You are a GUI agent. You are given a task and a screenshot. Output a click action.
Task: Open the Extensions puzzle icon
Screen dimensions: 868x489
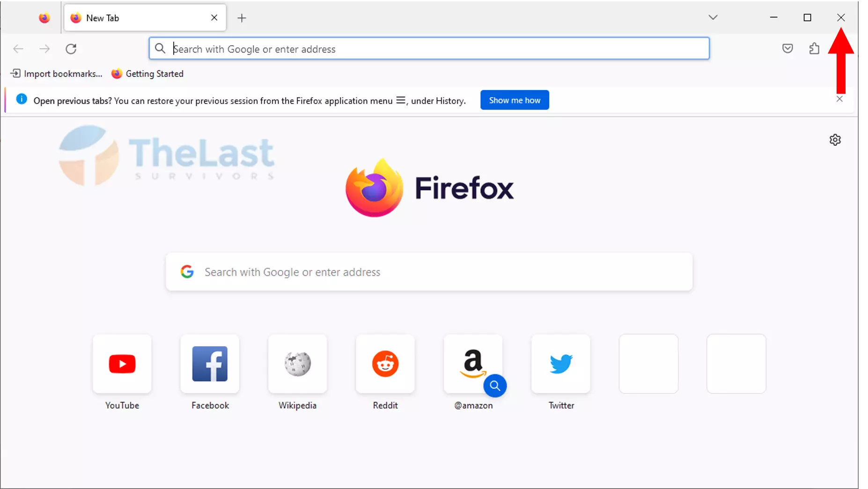pos(814,48)
